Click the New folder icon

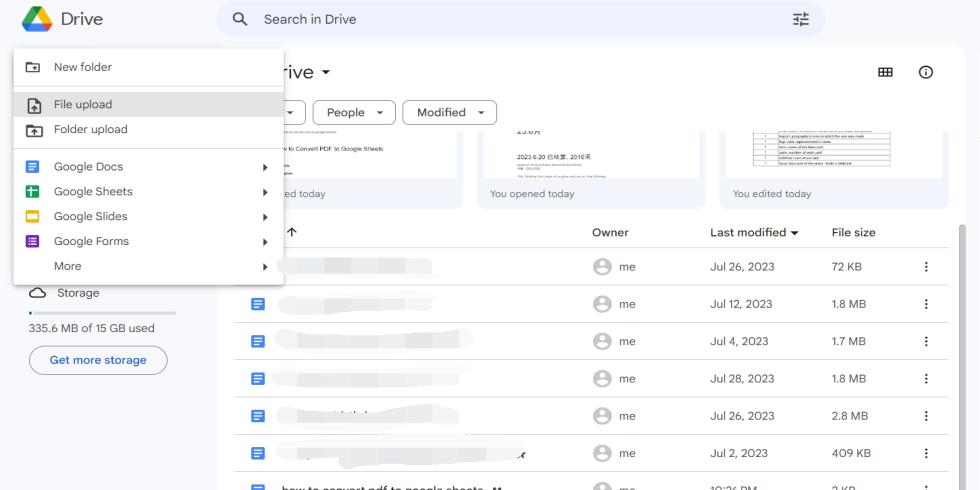[32, 67]
